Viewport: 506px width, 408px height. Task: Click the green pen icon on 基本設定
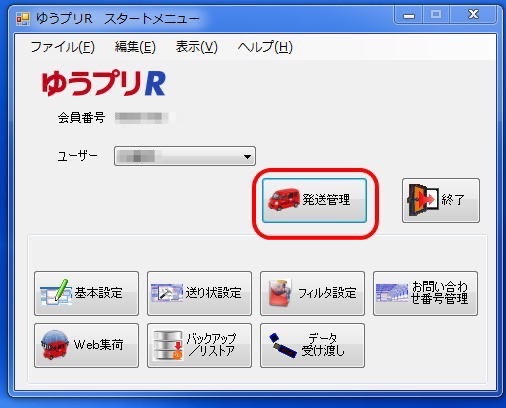[56, 292]
